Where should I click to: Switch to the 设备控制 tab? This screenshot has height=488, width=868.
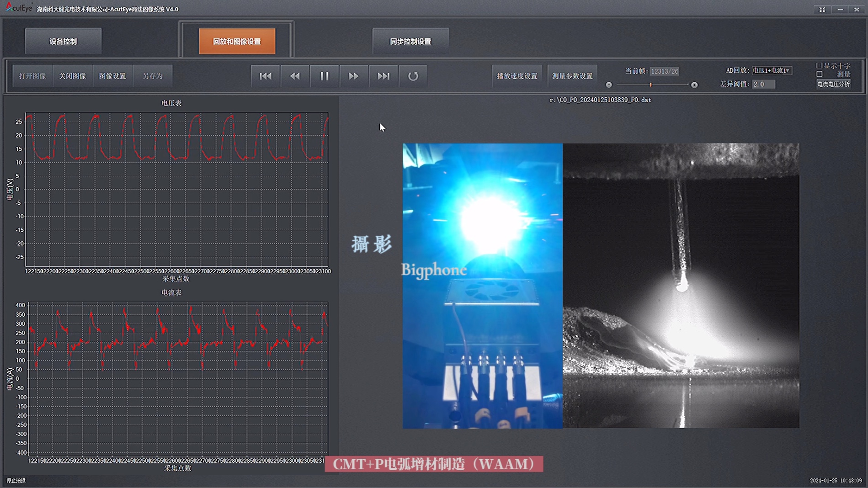coord(63,41)
